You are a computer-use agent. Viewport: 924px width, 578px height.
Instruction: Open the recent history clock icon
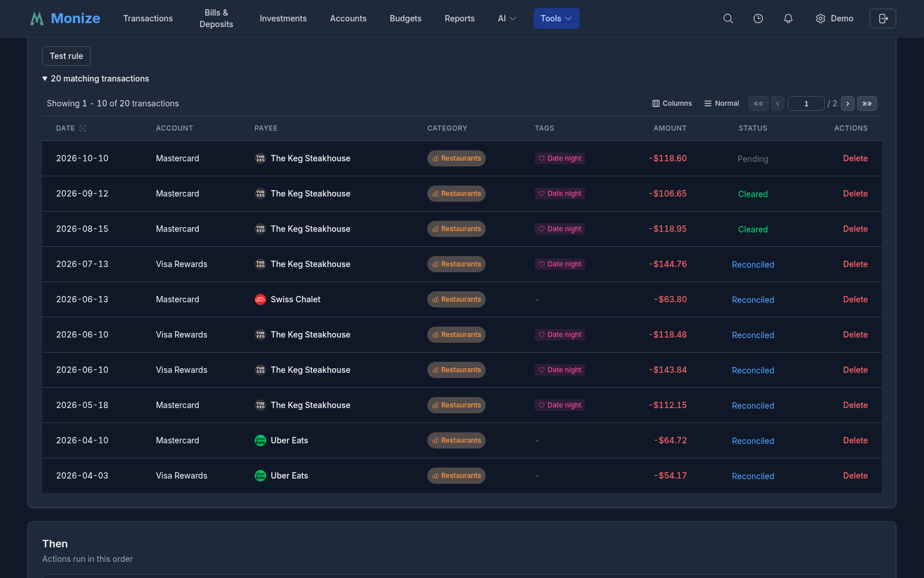[758, 18]
